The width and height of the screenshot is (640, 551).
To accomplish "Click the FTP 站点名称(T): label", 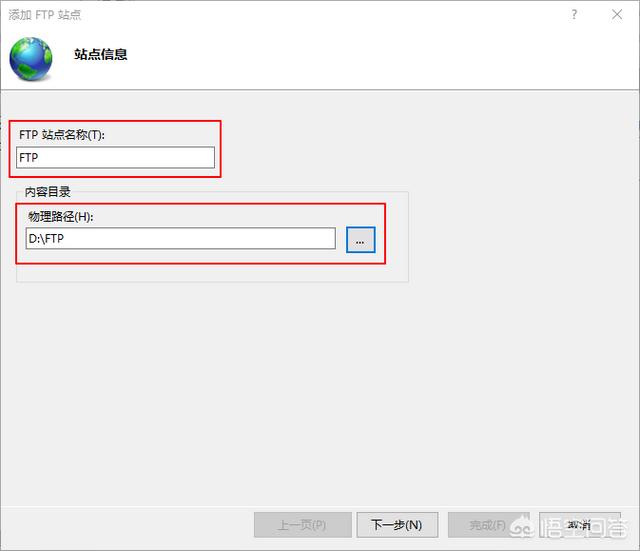I will pyautogui.click(x=62, y=135).
